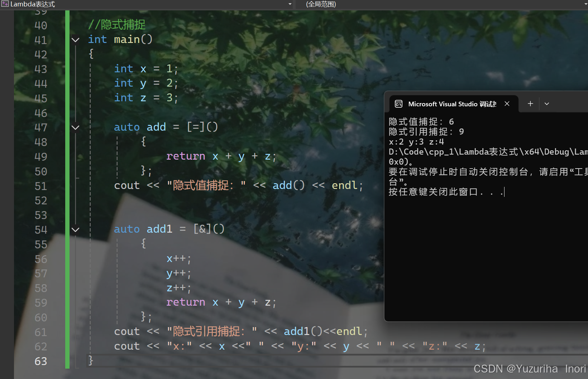Screen dimensions: 588x379
Task: Click the closing brace on line 63
Action: pos(91,360)
